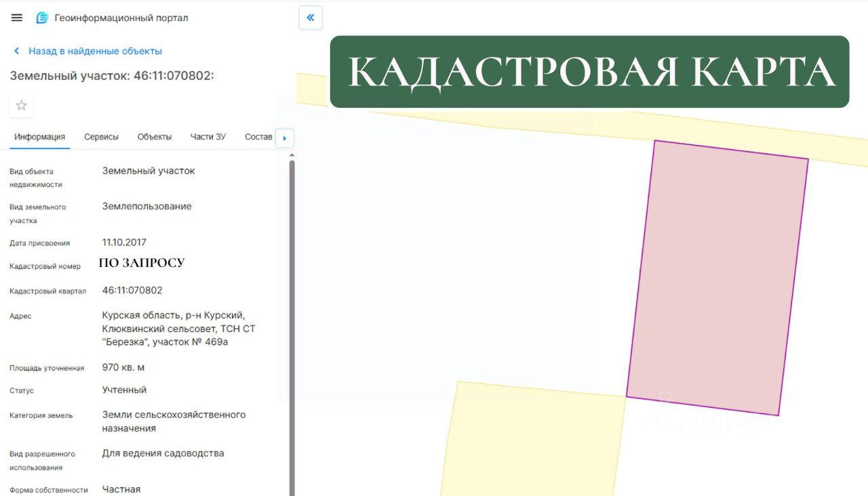
Task: Click the value Для ведения садоводства
Action: coord(163,453)
